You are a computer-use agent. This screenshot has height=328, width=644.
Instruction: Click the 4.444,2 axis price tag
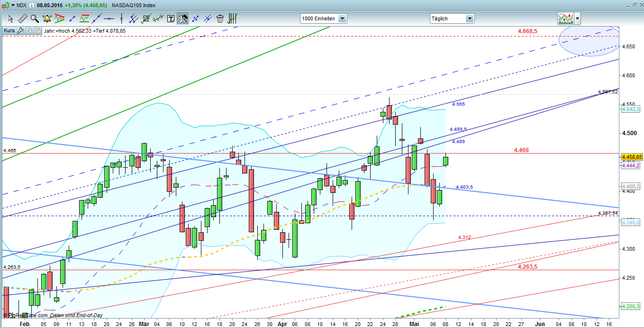pos(631,165)
